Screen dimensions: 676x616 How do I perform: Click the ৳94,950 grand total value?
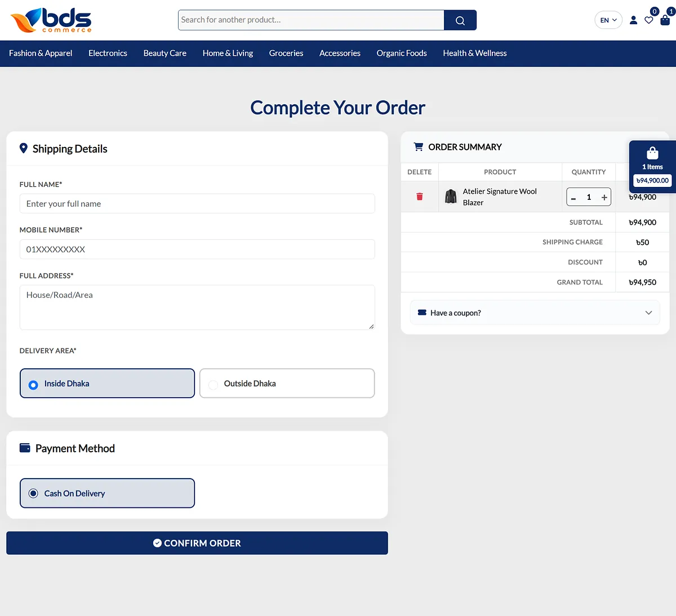(x=643, y=282)
